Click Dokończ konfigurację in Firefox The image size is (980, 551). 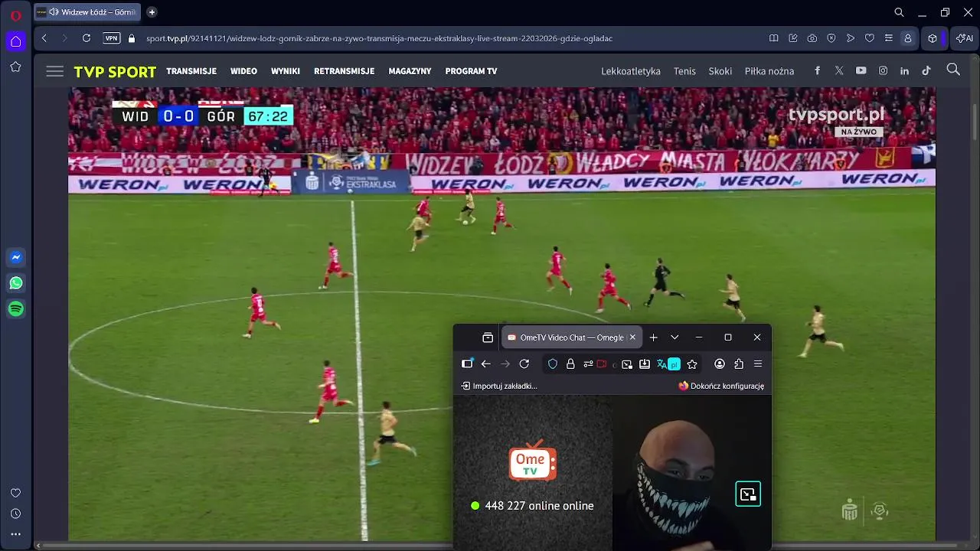coord(721,386)
